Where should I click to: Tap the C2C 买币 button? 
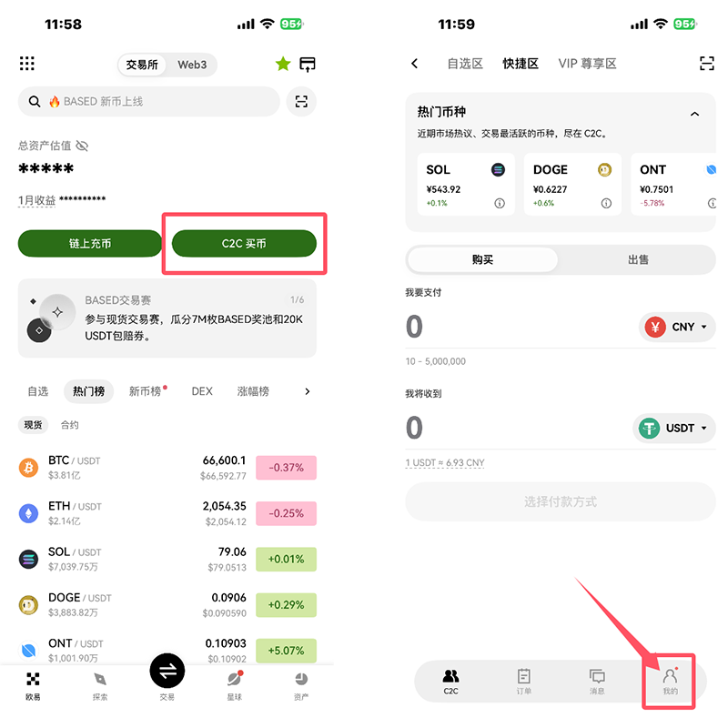pos(244,243)
